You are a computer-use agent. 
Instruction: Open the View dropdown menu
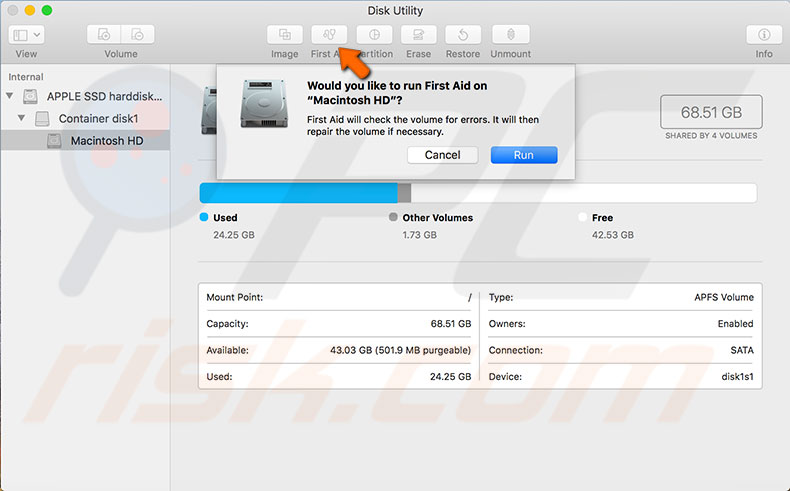pos(26,34)
